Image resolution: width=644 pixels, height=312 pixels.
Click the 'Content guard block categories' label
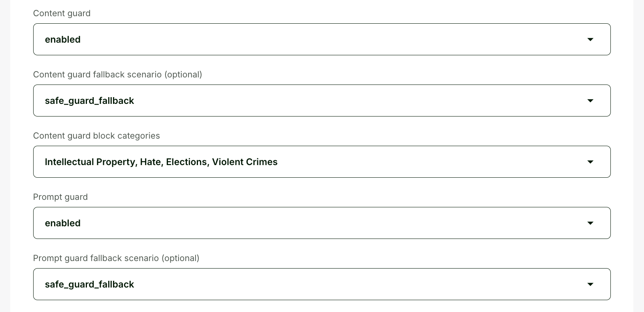96,136
